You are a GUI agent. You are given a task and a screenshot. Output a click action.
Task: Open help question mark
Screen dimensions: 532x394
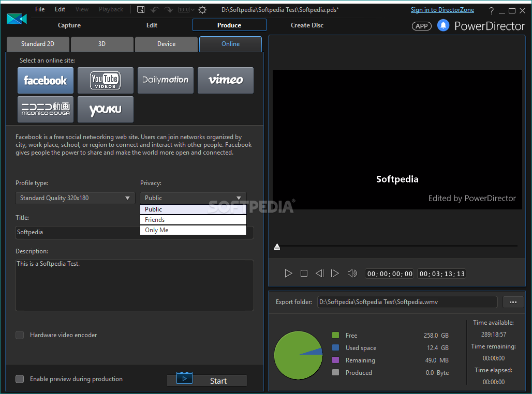coord(491,11)
